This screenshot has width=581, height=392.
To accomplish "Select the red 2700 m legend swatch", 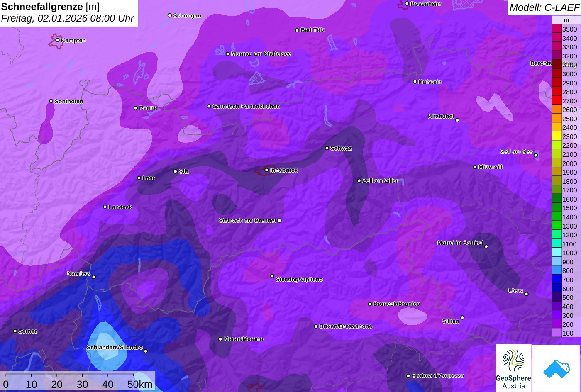I will pos(557,101).
